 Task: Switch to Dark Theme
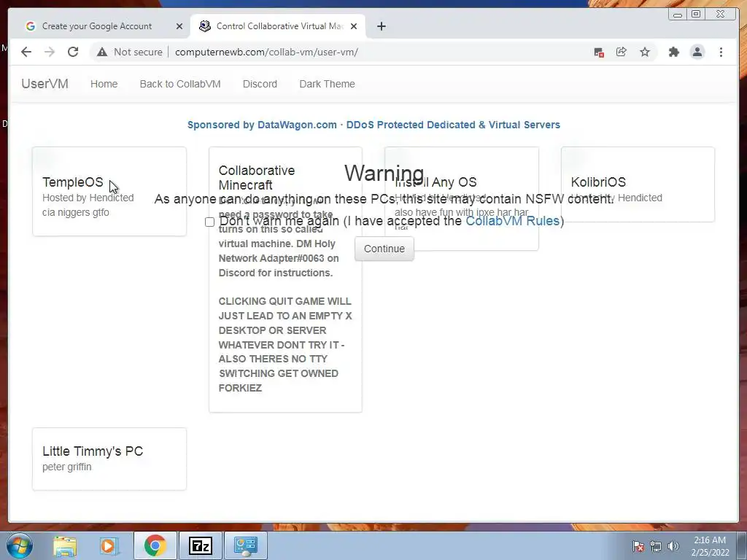(x=327, y=84)
